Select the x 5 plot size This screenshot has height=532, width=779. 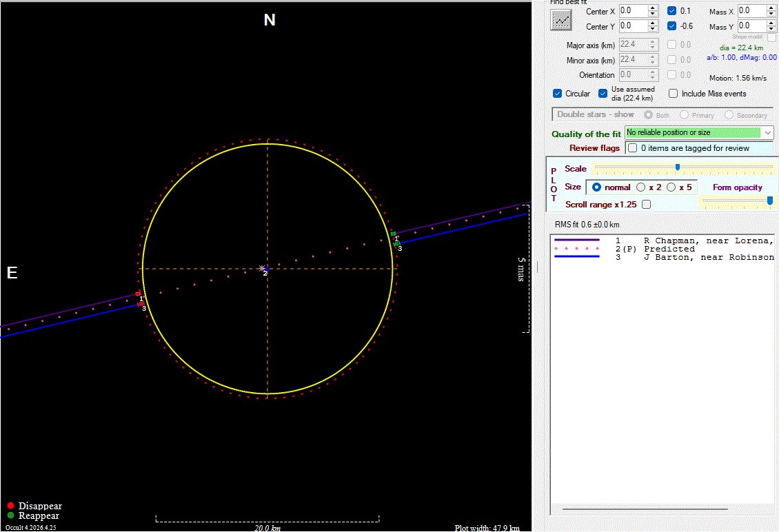[671, 187]
